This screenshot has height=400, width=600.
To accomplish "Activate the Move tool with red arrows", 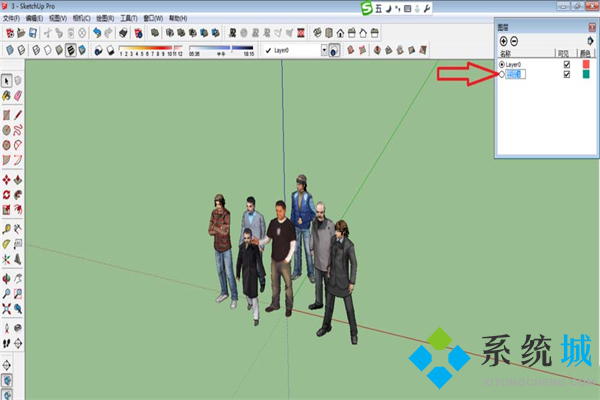I will 7,180.
